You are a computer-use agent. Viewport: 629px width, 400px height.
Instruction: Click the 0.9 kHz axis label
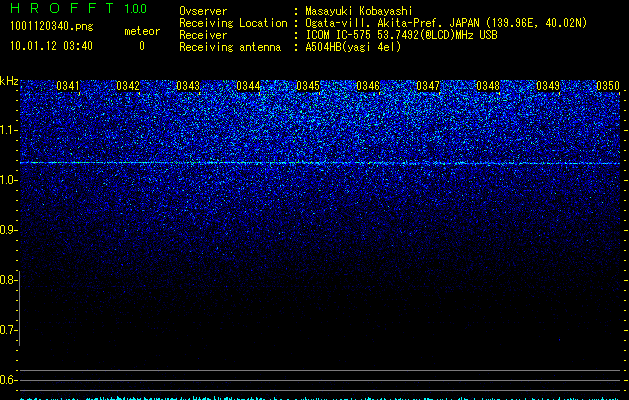[8, 230]
